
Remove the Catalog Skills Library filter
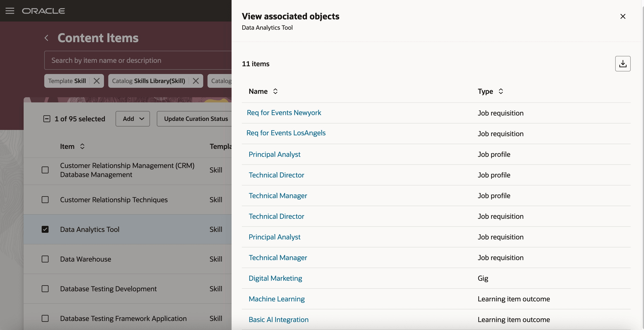[x=195, y=81]
